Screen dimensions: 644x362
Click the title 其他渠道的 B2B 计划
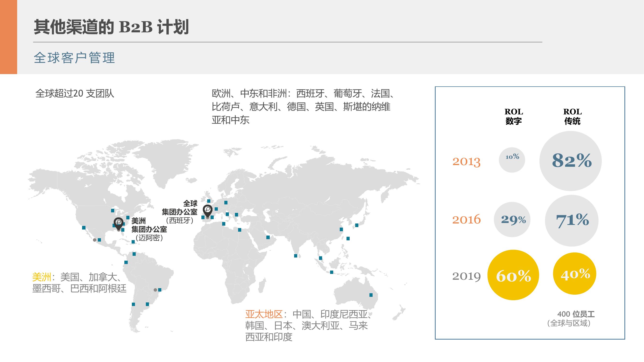(111, 27)
